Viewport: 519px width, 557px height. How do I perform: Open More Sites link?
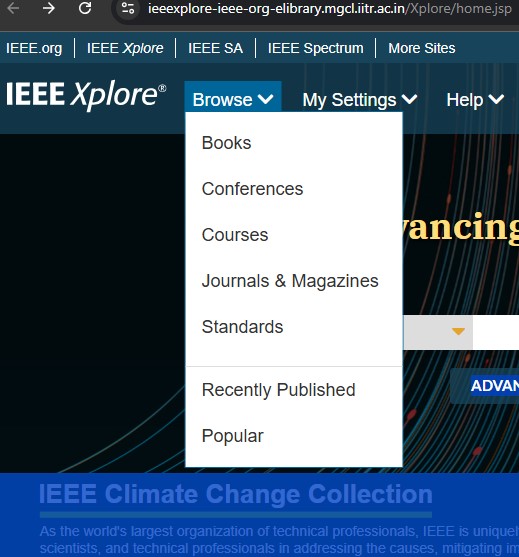422,48
